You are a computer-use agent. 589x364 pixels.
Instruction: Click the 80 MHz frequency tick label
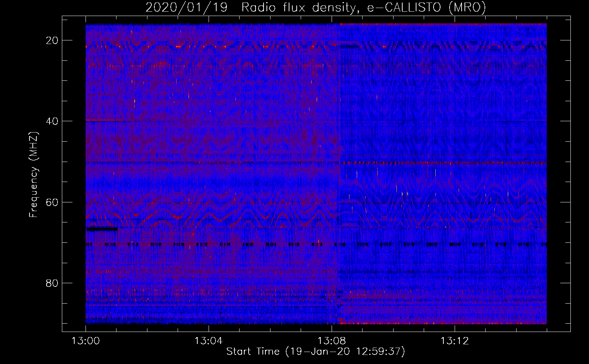[x=52, y=283]
